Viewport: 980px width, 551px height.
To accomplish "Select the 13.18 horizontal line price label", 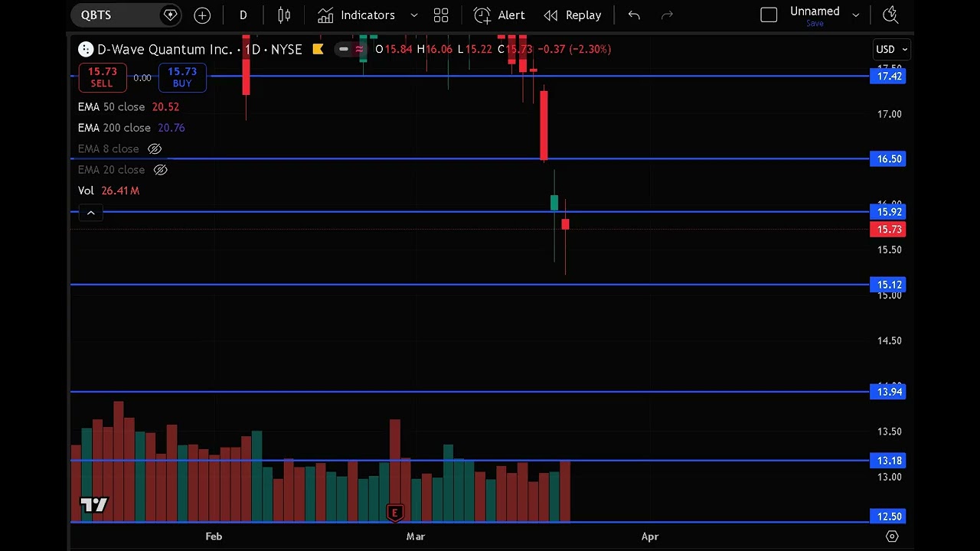I will [x=888, y=461].
